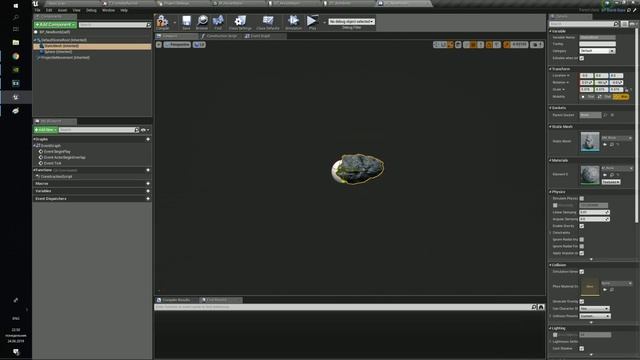Click the Lit view mode button

click(x=199, y=44)
